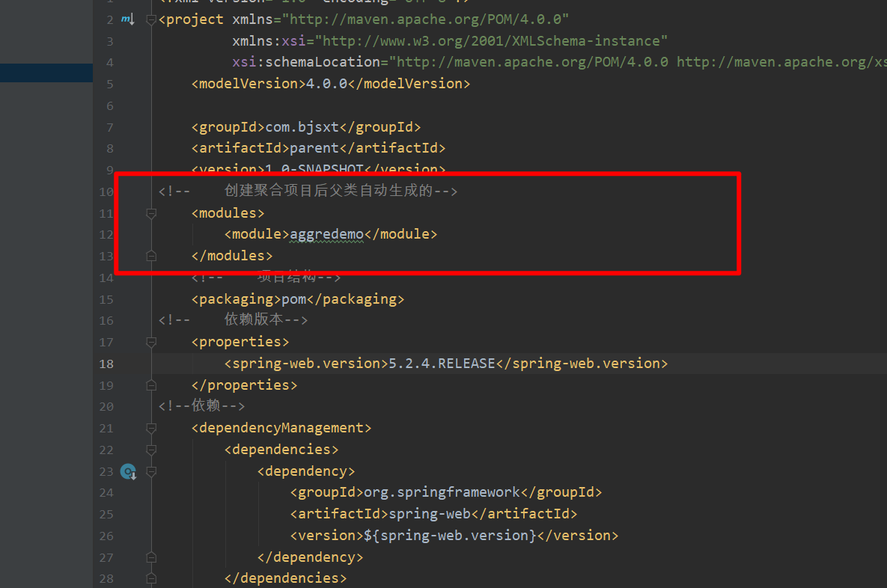This screenshot has width=887, height=588.
Task: Click the opening dependencyManagement tag text
Action: (x=281, y=428)
